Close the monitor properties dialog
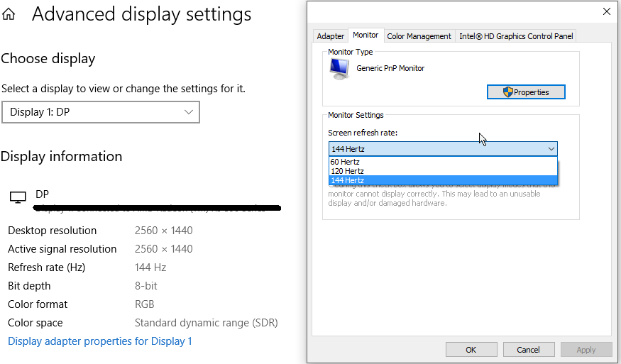The height and width of the screenshot is (364, 621). 606,11
